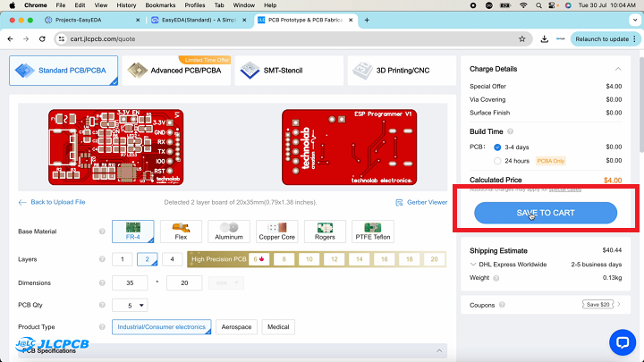Select 8 layer option
The width and height of the screenshot is (644, 362).
pyautogui.click(x=284, y=259)
